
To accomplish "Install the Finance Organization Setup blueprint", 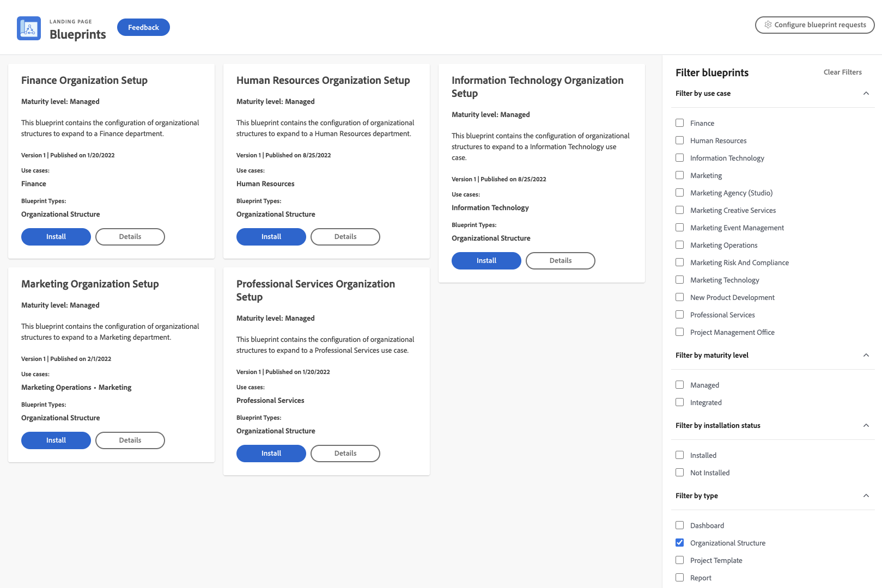I will point(56,236).
